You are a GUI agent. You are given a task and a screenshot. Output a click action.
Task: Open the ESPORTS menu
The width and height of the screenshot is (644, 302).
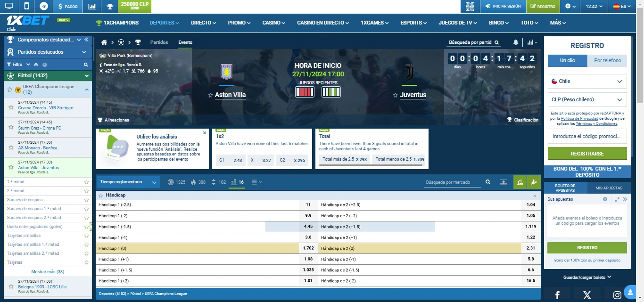click(414, 23)
